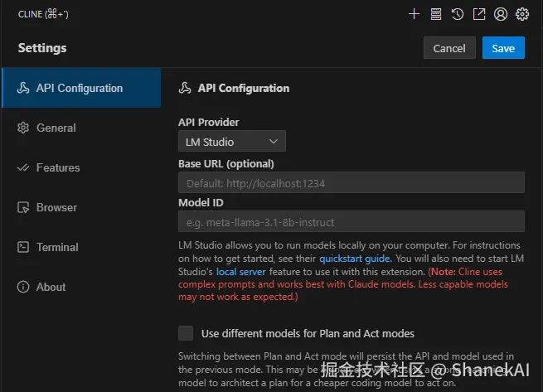Cancel the settings changes
The image size is (543, 392).
(449, 48)
